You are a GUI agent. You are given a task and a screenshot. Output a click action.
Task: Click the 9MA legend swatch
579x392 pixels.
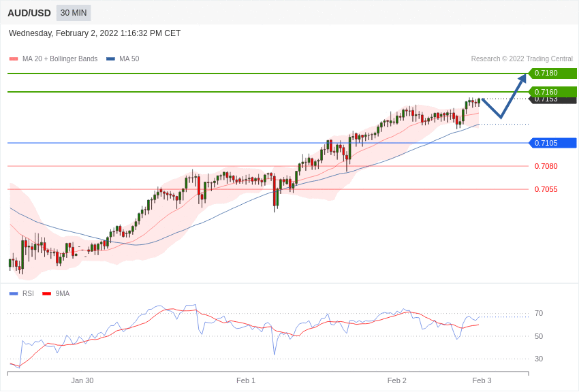[x=47, y=293]
